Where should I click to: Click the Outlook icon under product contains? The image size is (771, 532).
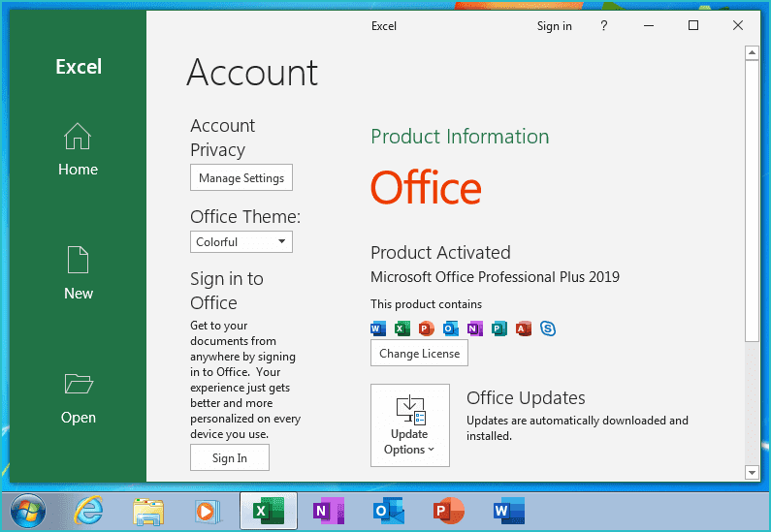[450, 329]
